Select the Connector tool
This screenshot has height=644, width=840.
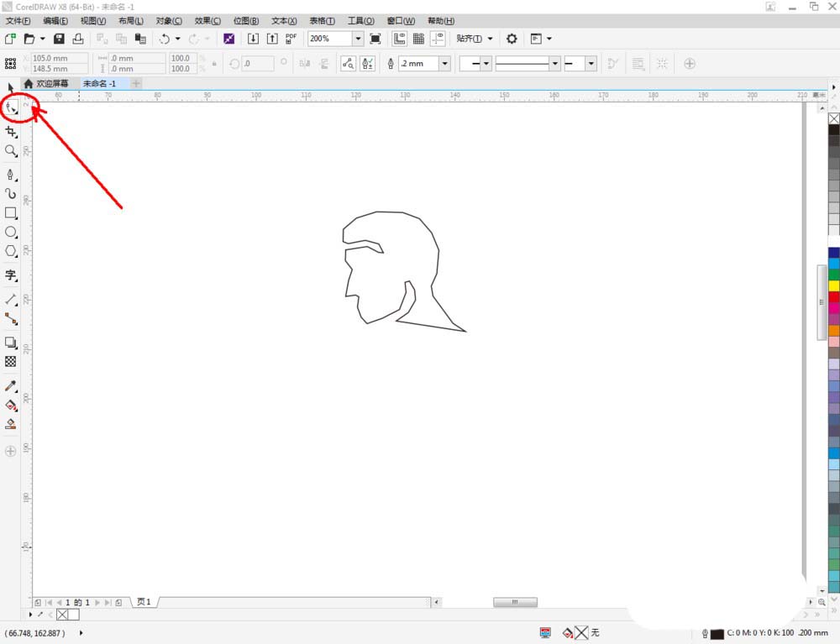tap(11, 319)
